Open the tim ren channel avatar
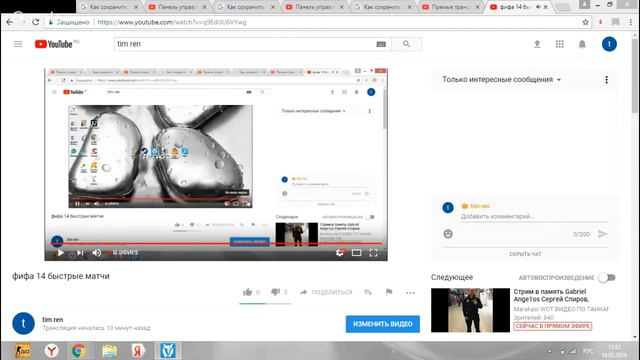 pyautogui.click(x=23, y=323)
